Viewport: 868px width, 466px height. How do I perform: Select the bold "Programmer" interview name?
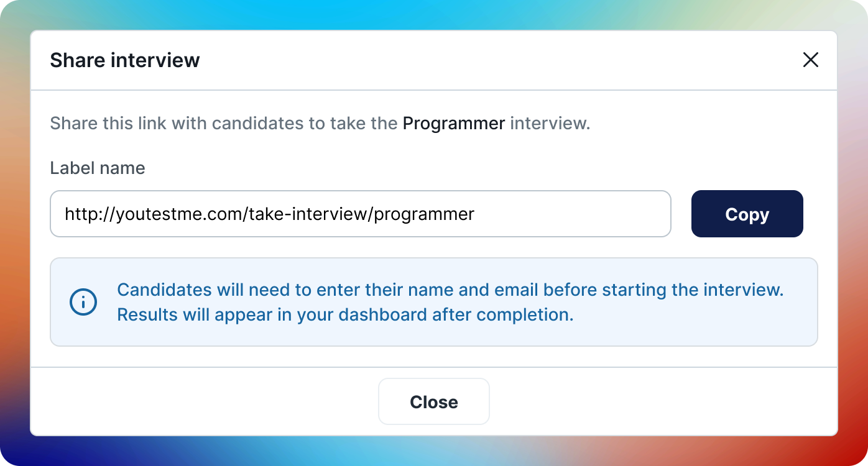[453, 123]
